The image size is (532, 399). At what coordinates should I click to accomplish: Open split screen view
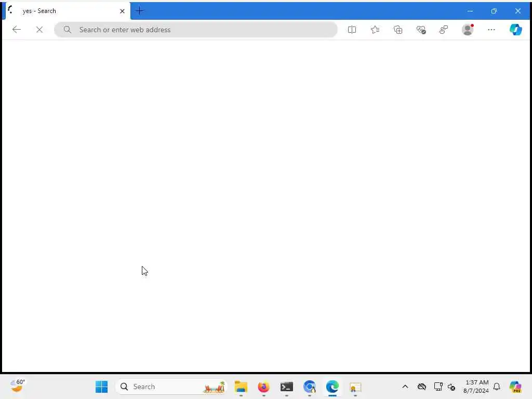(352, 30)
